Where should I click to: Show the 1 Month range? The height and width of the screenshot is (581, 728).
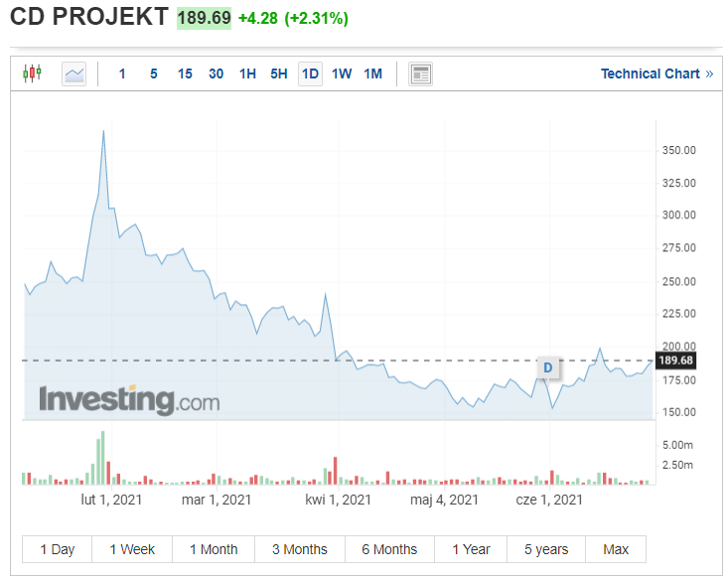pos(214,549)
